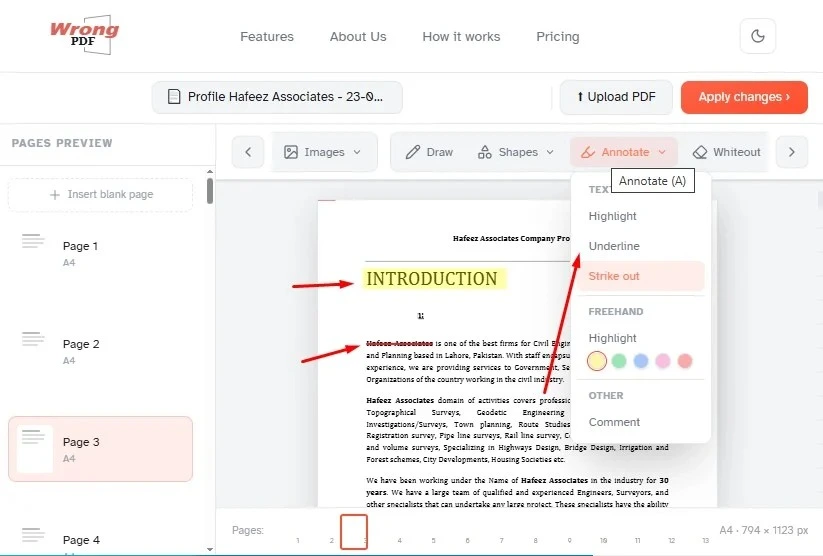The image size is (823, 556).
Task: Jump to page 5 in page strip
Action: (434, 540)
